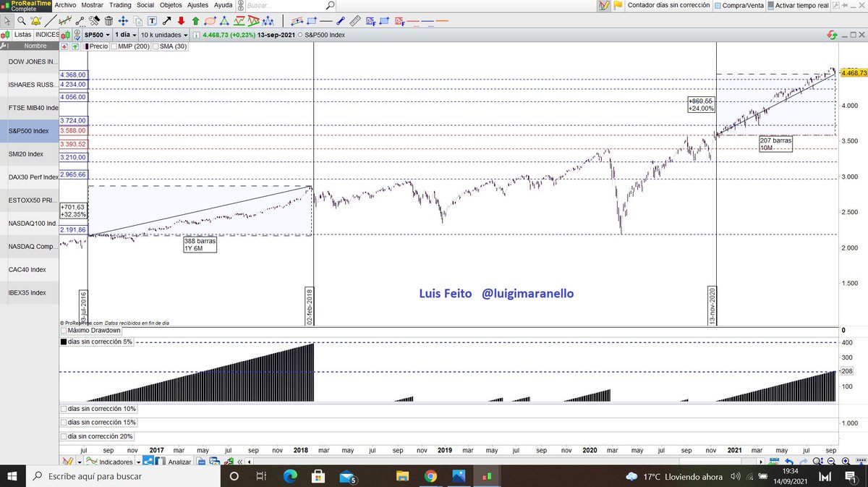Select DAX30 Perf Index in list
Screen dimensions: 868x487
(29, 177)
